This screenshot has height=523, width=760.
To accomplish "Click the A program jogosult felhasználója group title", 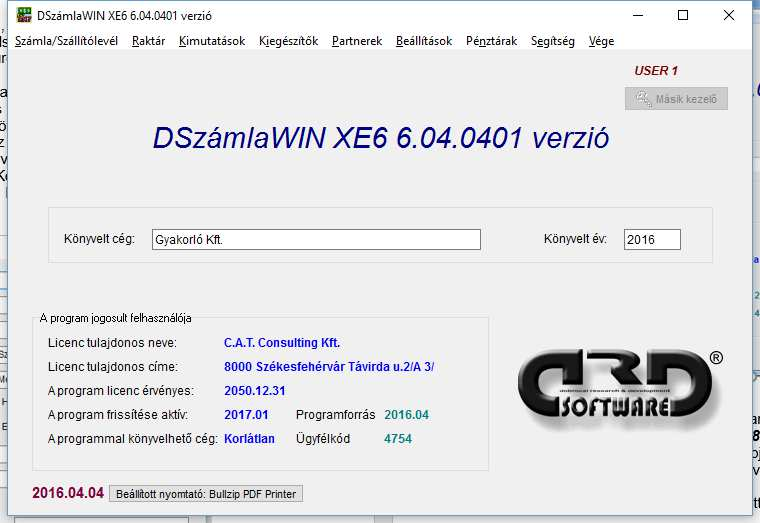I will click(x=115, y=318).
